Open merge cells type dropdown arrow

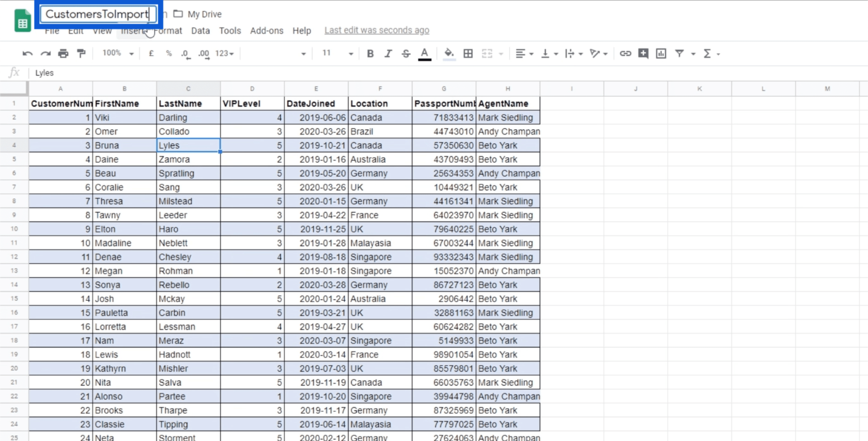point(501,54)
